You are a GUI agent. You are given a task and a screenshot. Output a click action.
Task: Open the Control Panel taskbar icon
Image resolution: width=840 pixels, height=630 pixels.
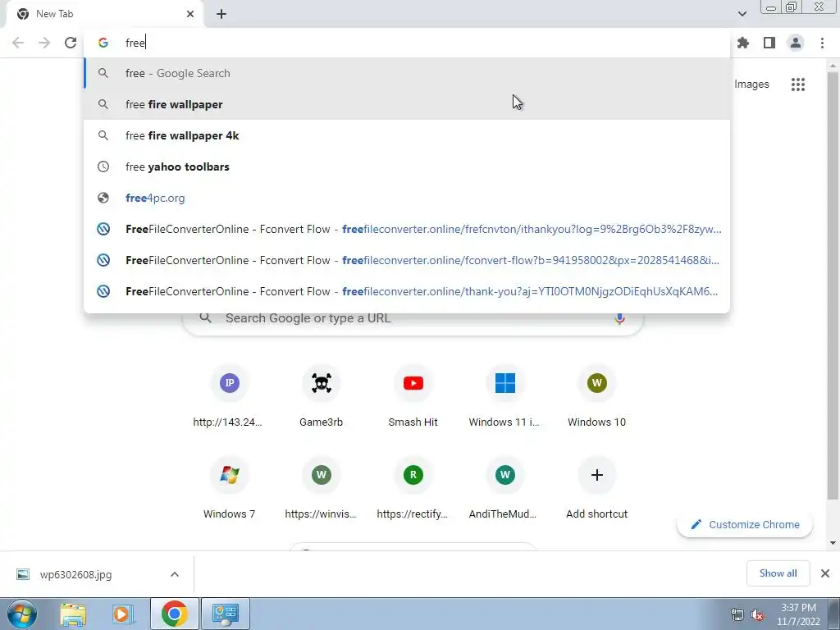(225, 614)
